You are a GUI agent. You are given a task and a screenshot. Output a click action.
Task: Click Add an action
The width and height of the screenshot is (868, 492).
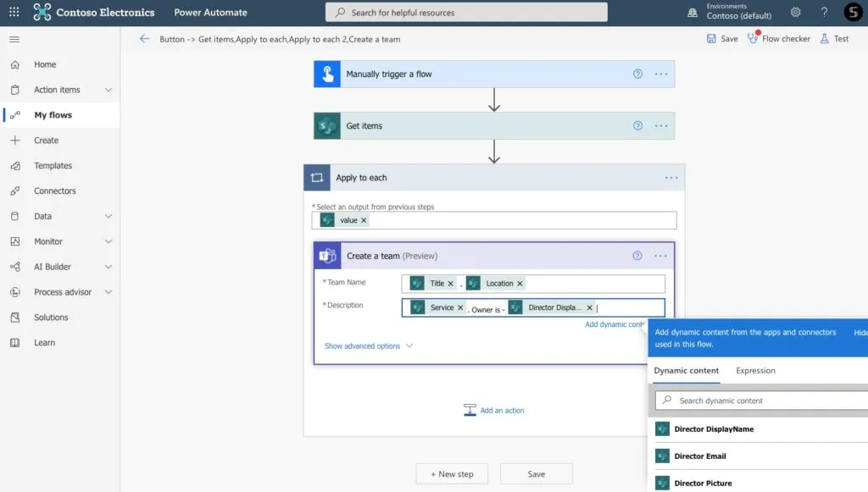pos(494,410)
